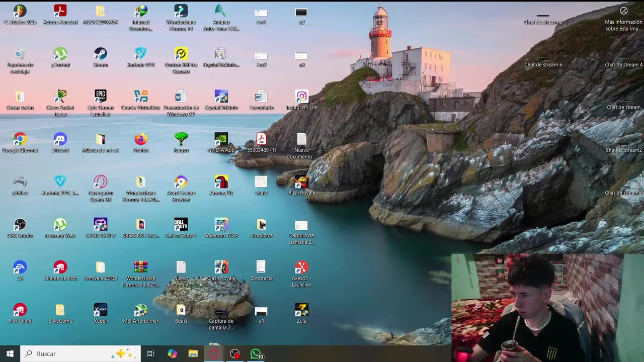The width and height of the screenshot is (644, 362).
Task: Launch Pokémon TCGP shortcut
Action: click(221, 228)
